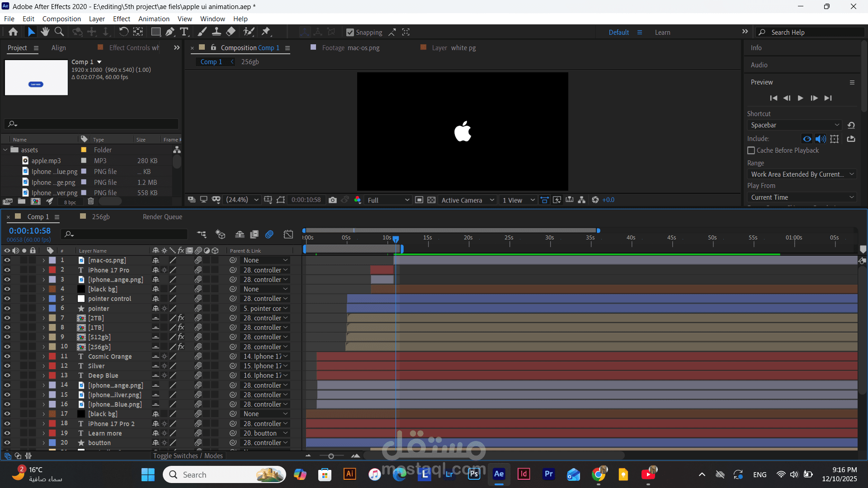This screenshot has height=488, width=868.
Task: Select the Roto Brush tool
Action: tap(249, 32)
